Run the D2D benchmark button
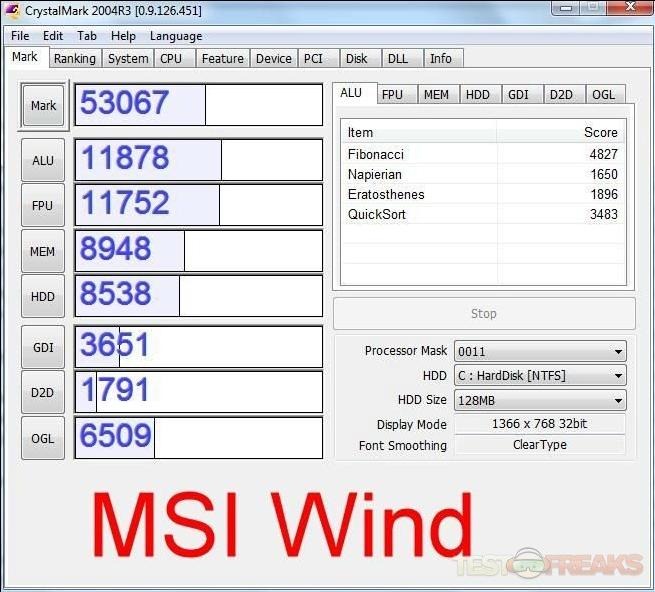The height and width of the screenshot is (592, 655). [43, 392]
